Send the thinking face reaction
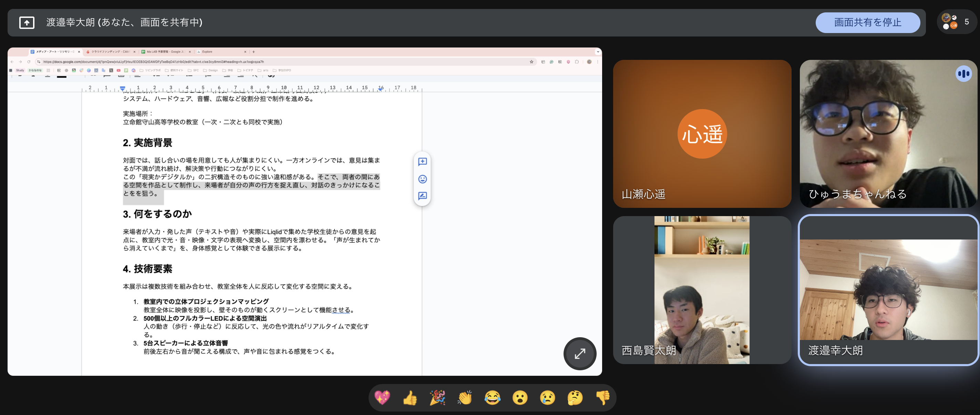Viewport: 980px width, 415px height. coord(575,398)
